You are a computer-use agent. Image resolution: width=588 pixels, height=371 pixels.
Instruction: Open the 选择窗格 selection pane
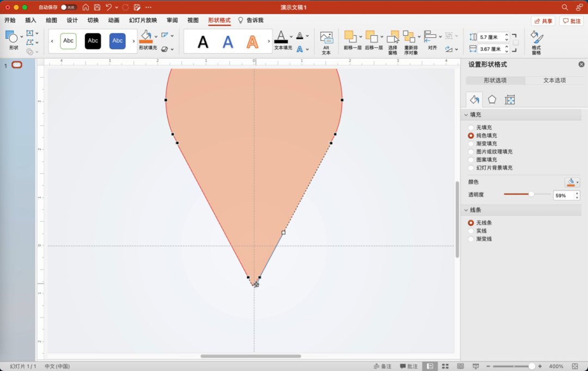pyautogui.click(x=393, y=42)
